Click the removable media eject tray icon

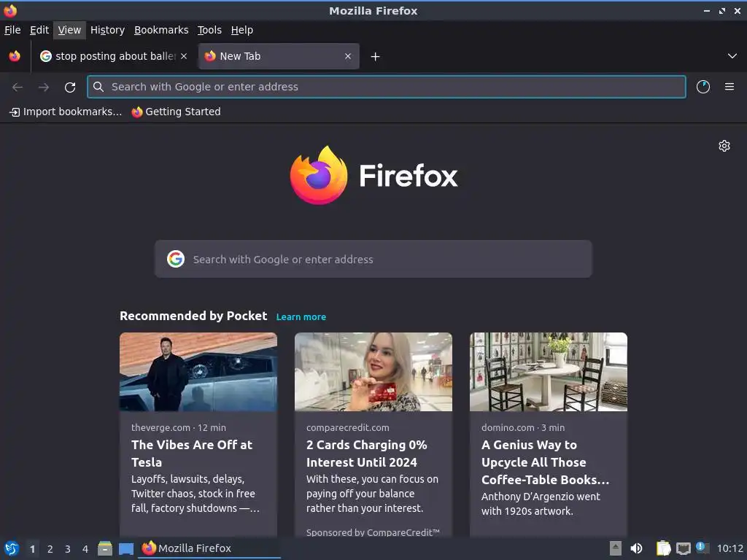616,548
